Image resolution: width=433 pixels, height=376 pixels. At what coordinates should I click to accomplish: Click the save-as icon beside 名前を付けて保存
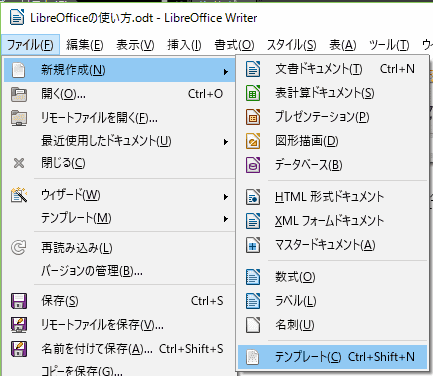click(x=19, y=349)
